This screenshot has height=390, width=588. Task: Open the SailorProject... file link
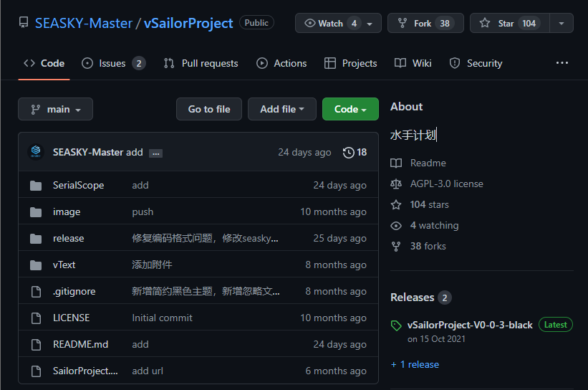coord(85,371)
